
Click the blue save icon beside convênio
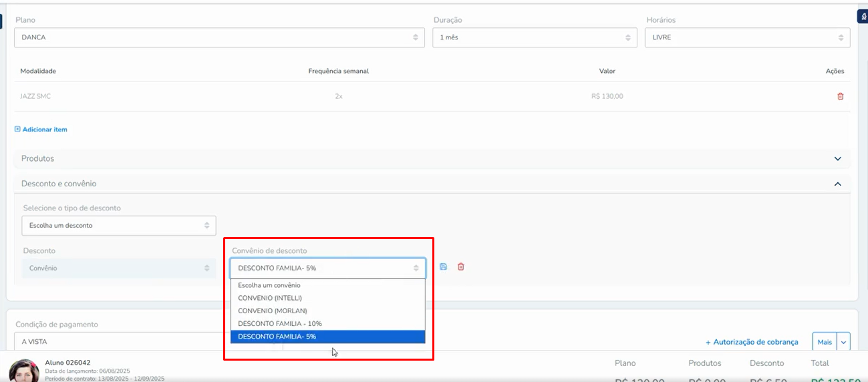443,267
